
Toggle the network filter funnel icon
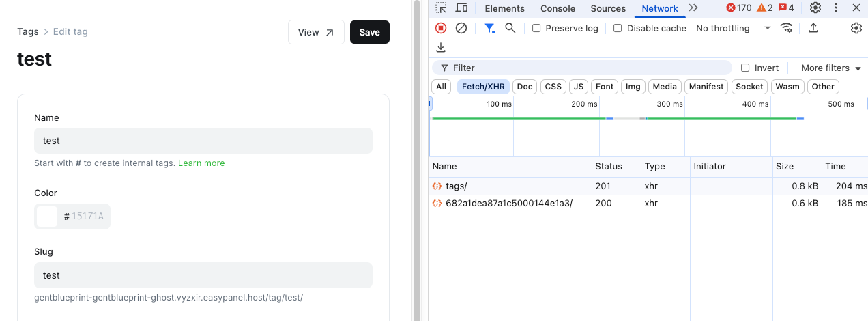pos(489,28)
